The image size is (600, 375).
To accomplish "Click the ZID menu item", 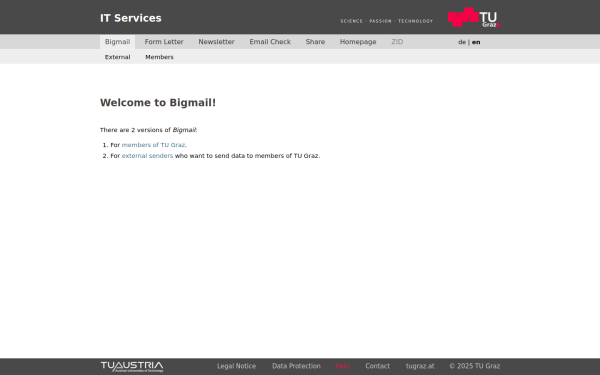I will click(397, 42).
